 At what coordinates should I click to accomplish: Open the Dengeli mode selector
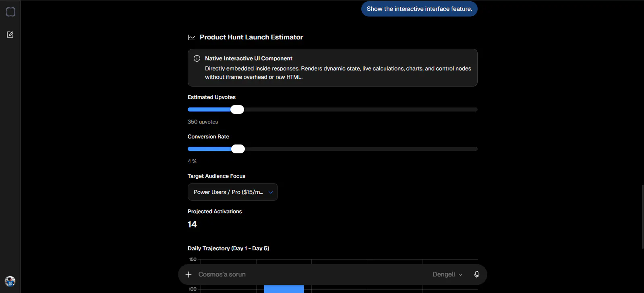(447, 274)
